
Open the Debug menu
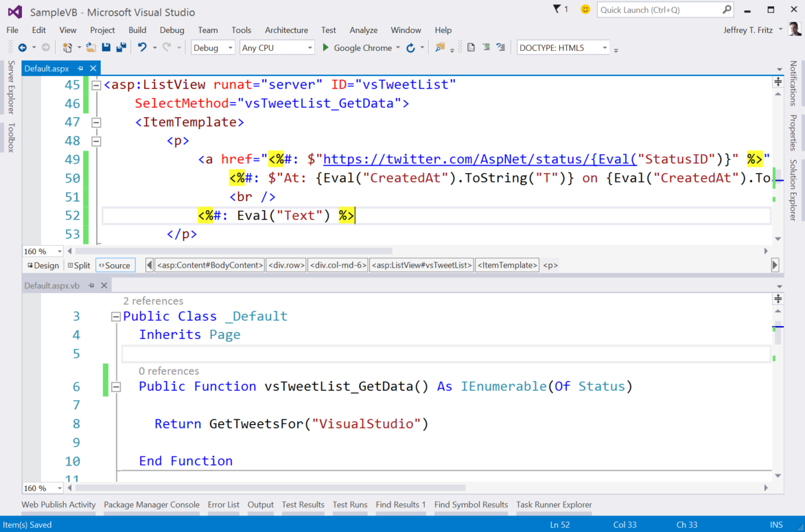coord(172,30)
